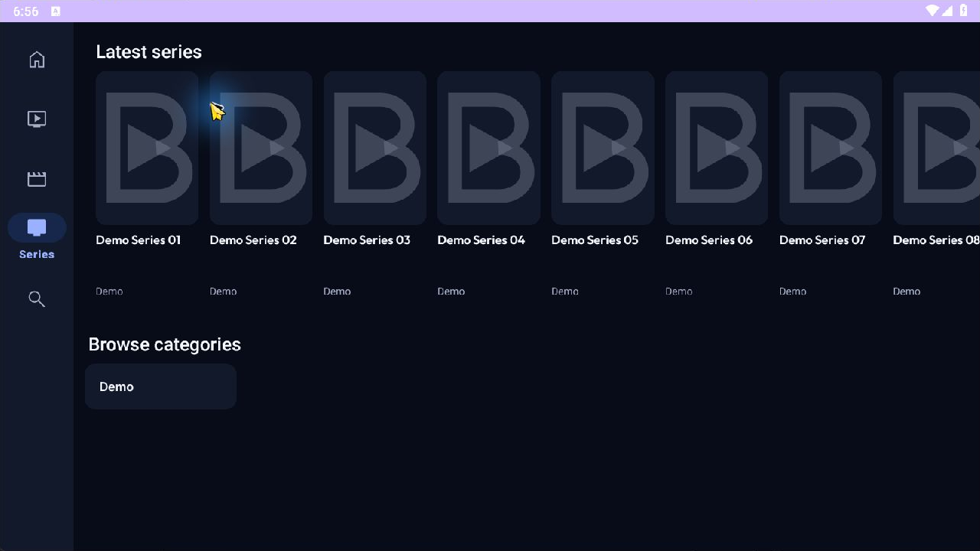Click the "Demo Series 07" title text

pyautogui.click(x=822, y=240)
